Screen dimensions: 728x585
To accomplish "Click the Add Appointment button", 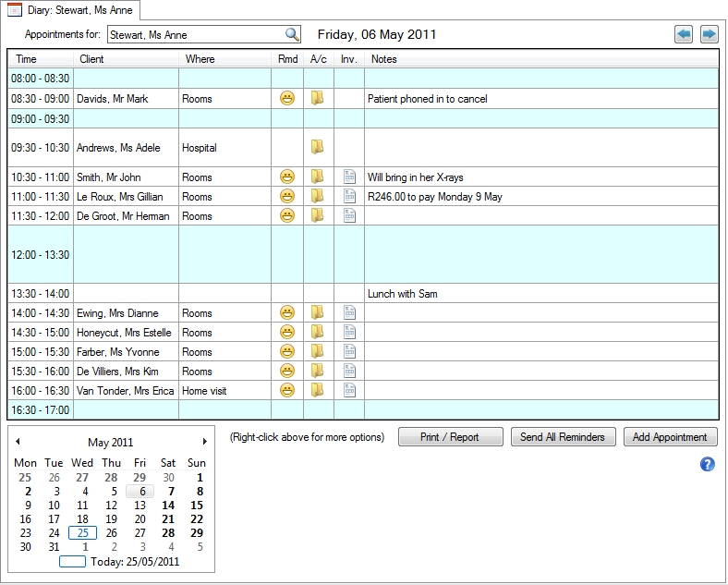I will click(x=670, y=437).
